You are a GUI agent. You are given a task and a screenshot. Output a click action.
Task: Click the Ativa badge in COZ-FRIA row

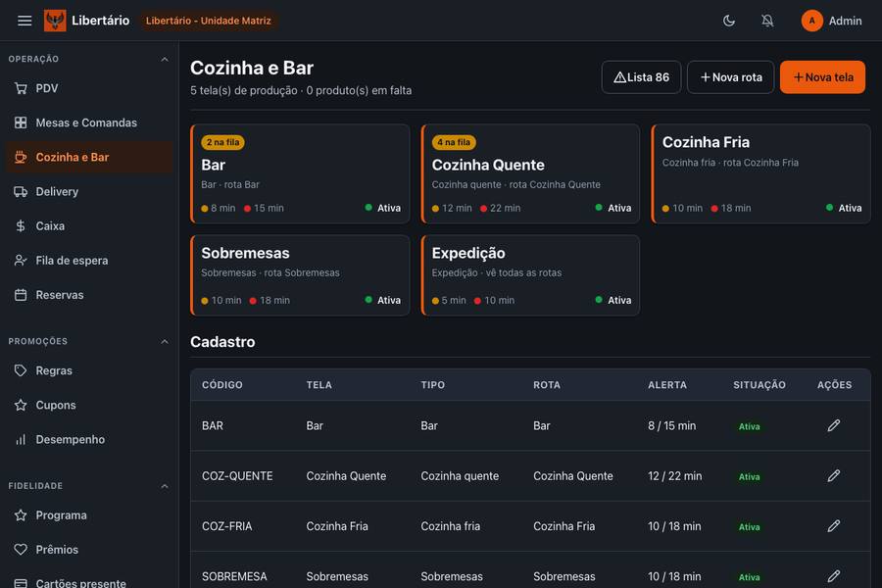point(750,527)
